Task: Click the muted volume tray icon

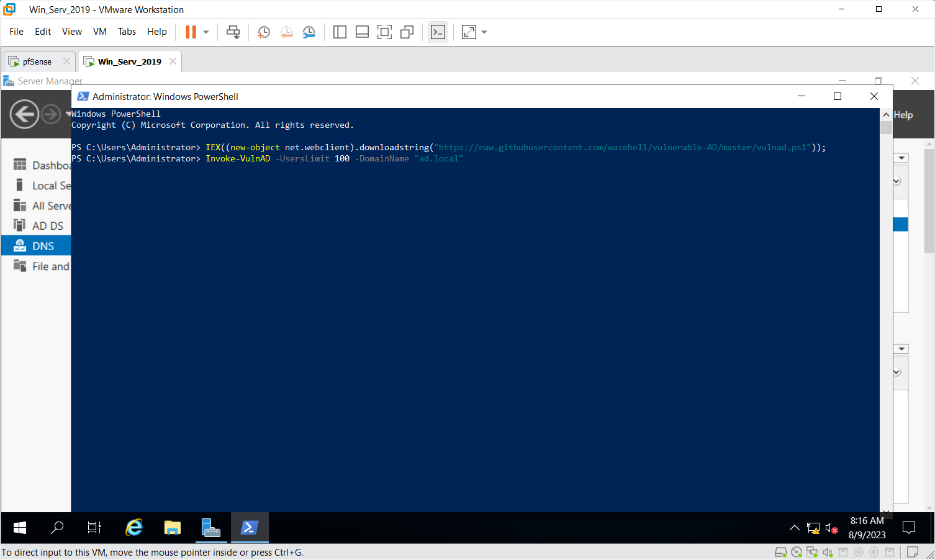Action: point(832,528)
